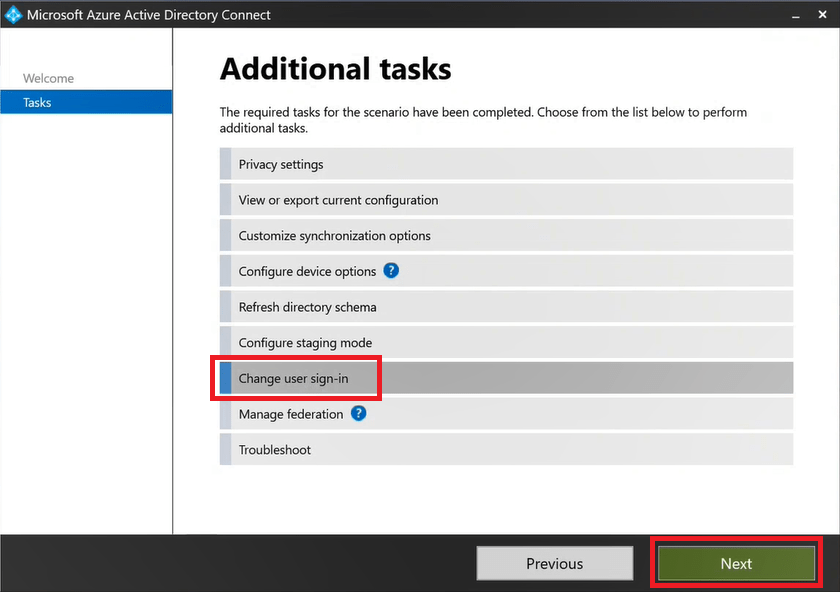Select the Privacy settings task

[281, 164]
